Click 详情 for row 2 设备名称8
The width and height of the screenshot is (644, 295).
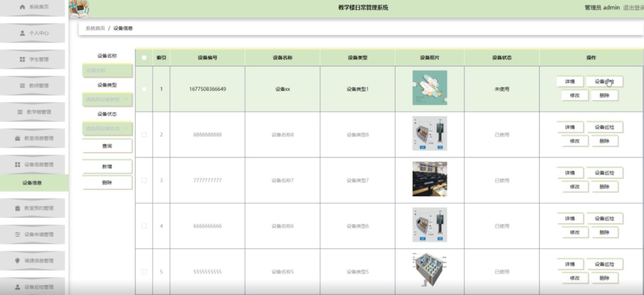tap(570, 127)
